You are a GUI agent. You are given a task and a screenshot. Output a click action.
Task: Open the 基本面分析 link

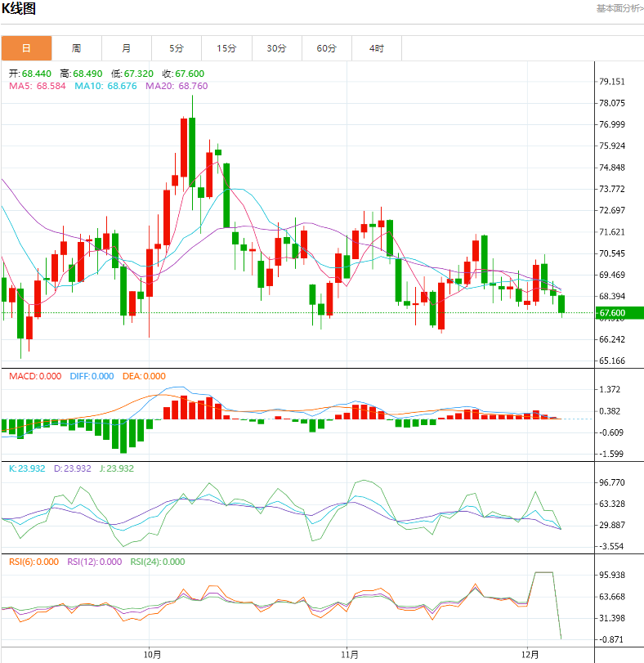point(619,8)
